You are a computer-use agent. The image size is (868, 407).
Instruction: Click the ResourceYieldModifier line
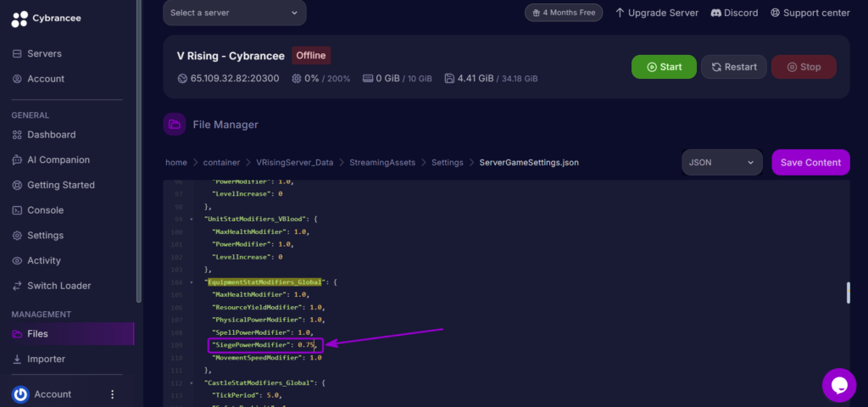tap(269, 307)
